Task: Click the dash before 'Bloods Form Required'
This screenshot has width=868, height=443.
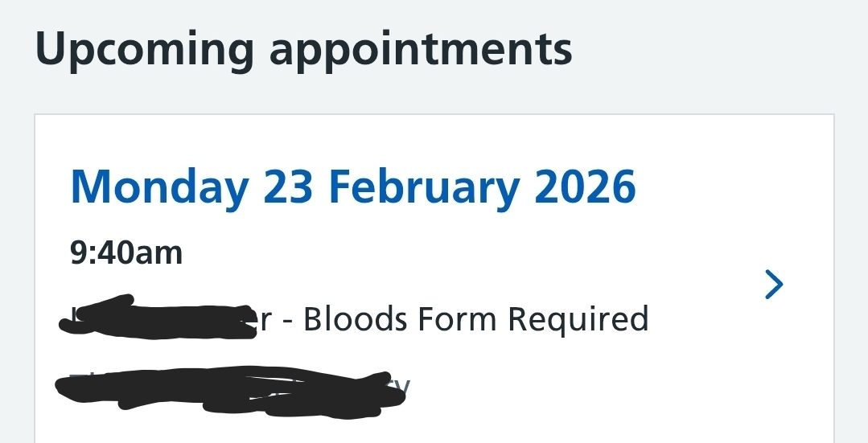Action: 289,321
